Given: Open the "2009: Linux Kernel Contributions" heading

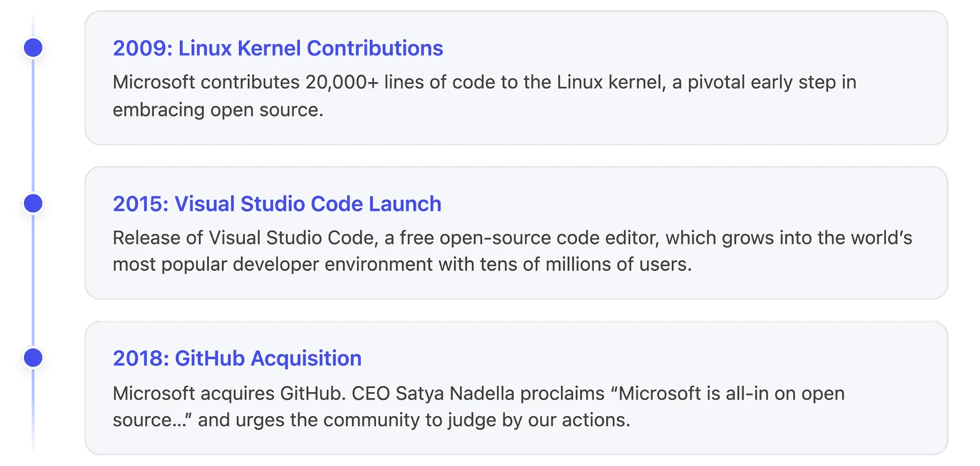Looking at the screenshot, I should pos(278,48).
